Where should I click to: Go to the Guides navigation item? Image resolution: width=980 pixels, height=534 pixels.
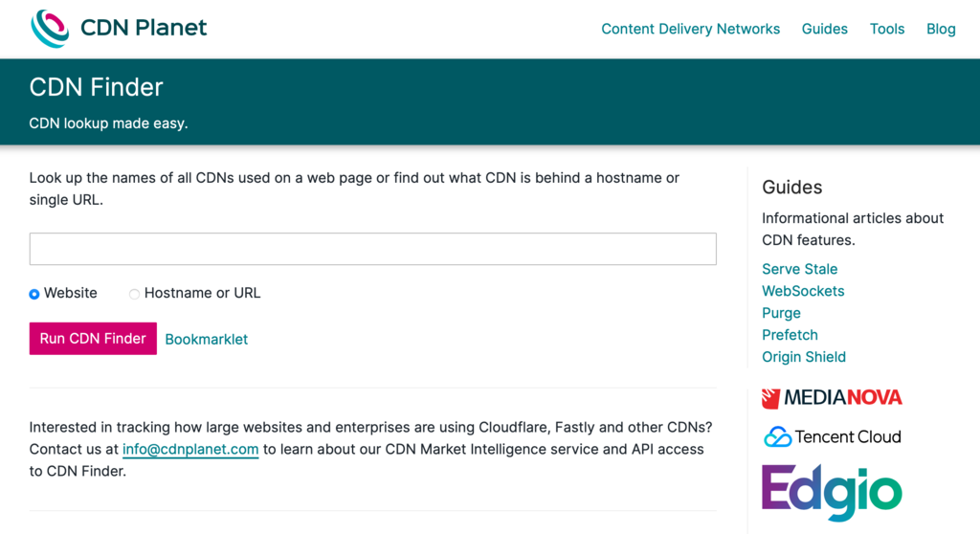[824, 29]
